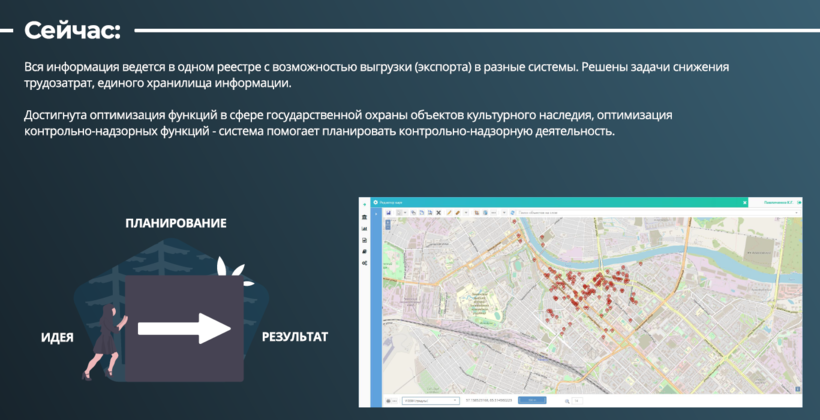Select the pencil draw tool in map toolbar
This screenshot has height=420, width=820.
449,212
